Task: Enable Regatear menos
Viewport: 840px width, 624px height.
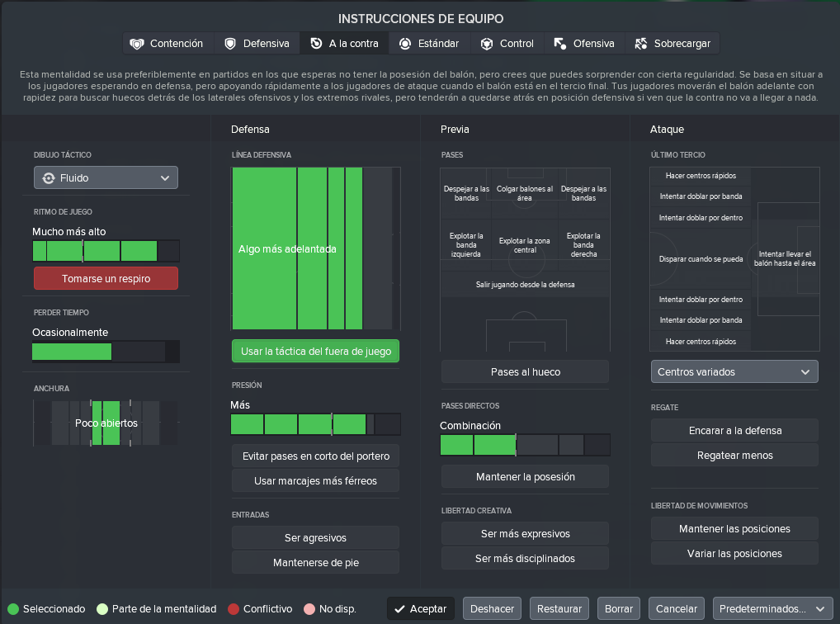Action: [734, 455]
